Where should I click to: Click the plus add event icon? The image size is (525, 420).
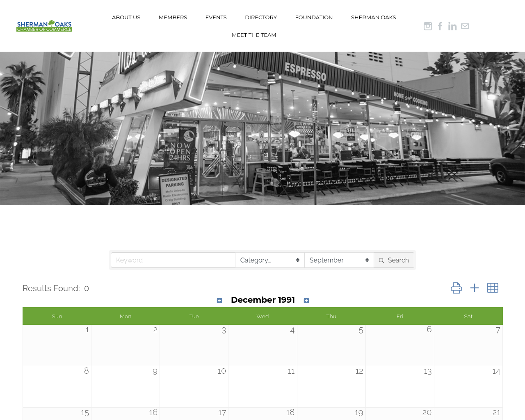click(475, 288)
